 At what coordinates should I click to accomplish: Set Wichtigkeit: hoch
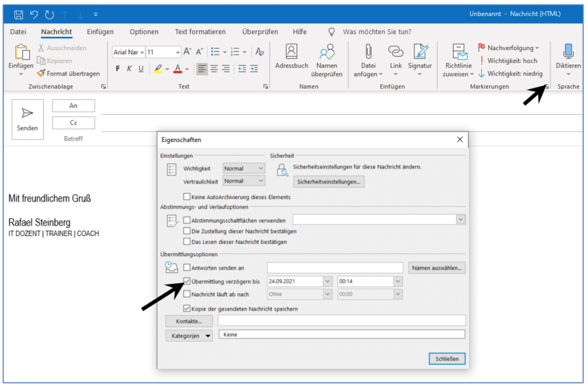click(508, 61)
